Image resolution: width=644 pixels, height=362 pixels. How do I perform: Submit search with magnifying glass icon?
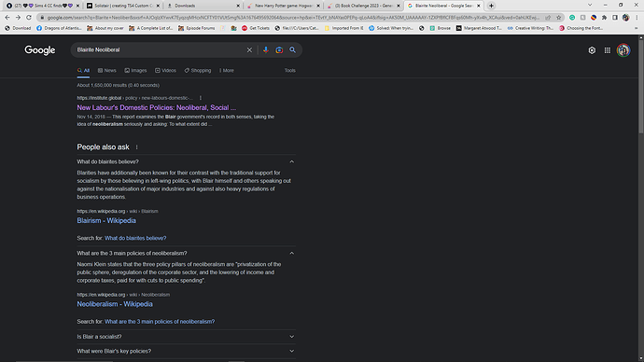point(292,50)
